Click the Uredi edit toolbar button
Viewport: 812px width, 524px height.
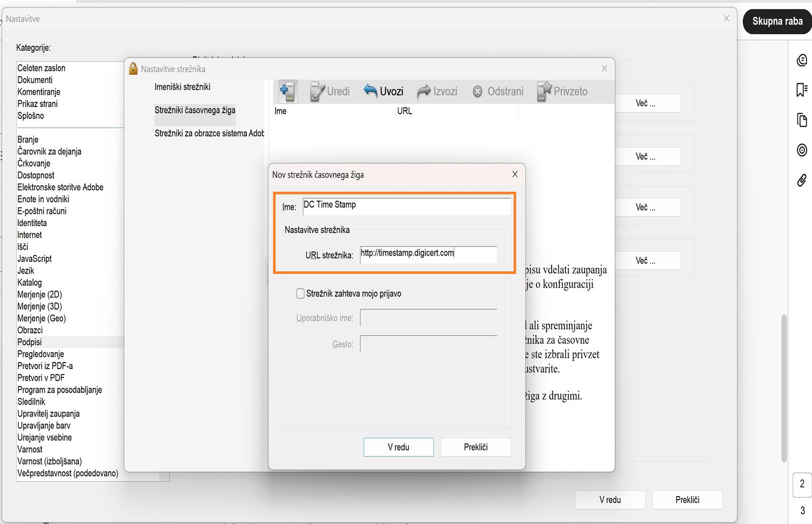(x=330, y=91)
